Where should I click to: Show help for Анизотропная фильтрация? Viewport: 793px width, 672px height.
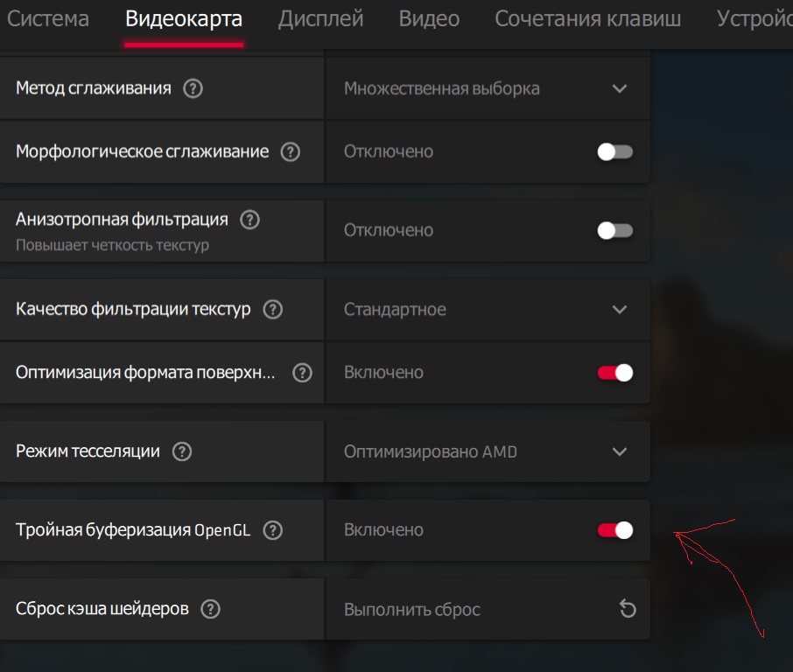click(x=249, y=220)
